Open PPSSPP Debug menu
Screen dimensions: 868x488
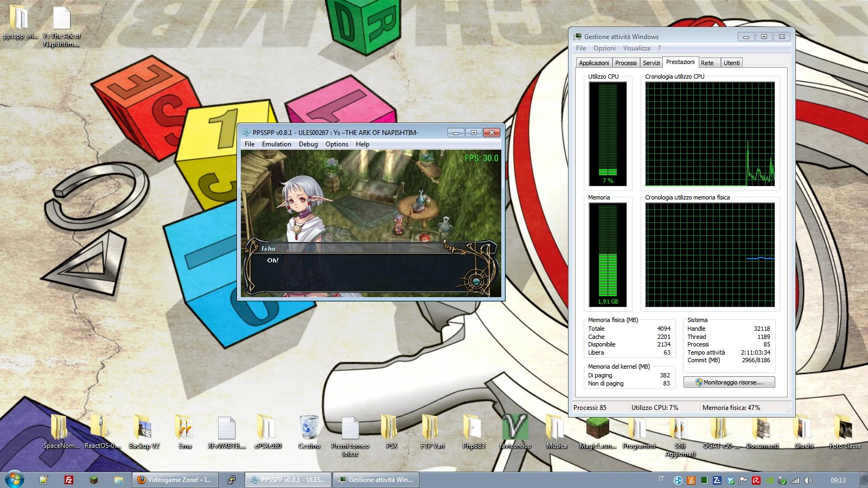tap(308, 144)
